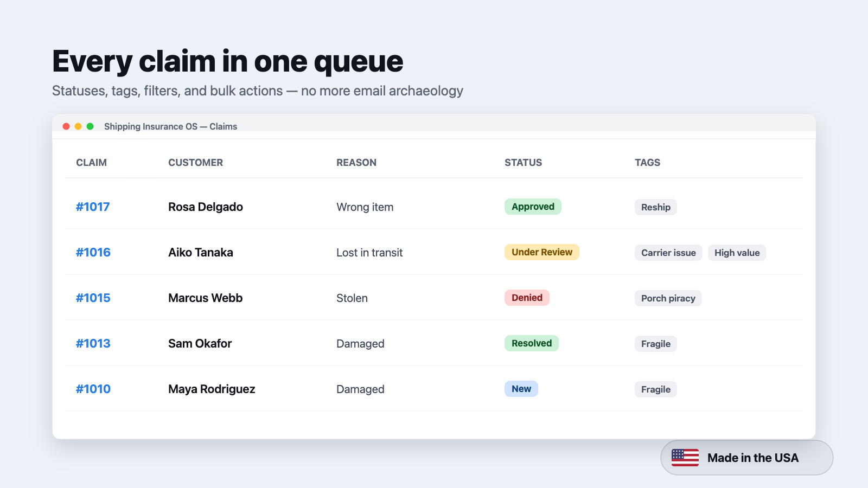Screen dimensions: 868x488
Task: Click the US flag icon
Action: 685,458
